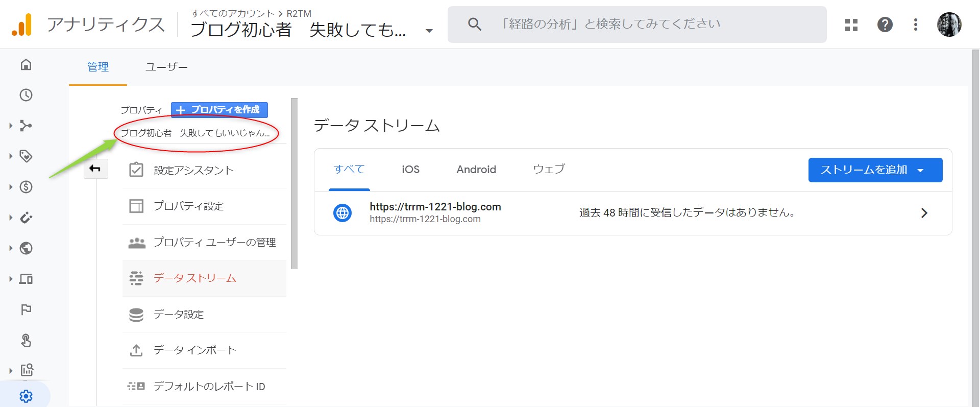The width and height of the screenshot is (980, 407).
Task: Click the three-dot more options icon
Action: tap(915, 25)
